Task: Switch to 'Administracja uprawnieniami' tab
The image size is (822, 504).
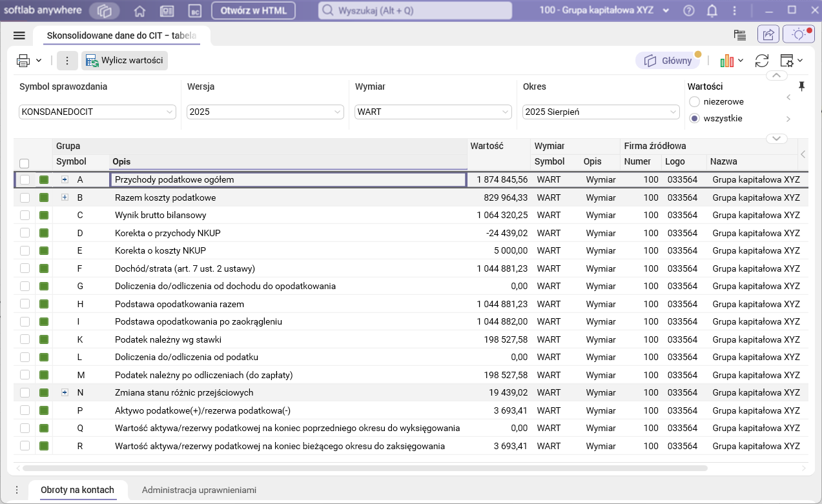Action: pos(199,490)
